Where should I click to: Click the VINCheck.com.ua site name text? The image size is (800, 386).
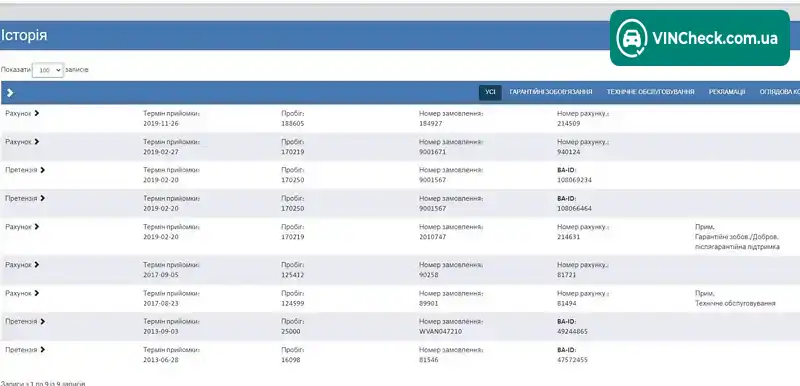click(715, 38)
